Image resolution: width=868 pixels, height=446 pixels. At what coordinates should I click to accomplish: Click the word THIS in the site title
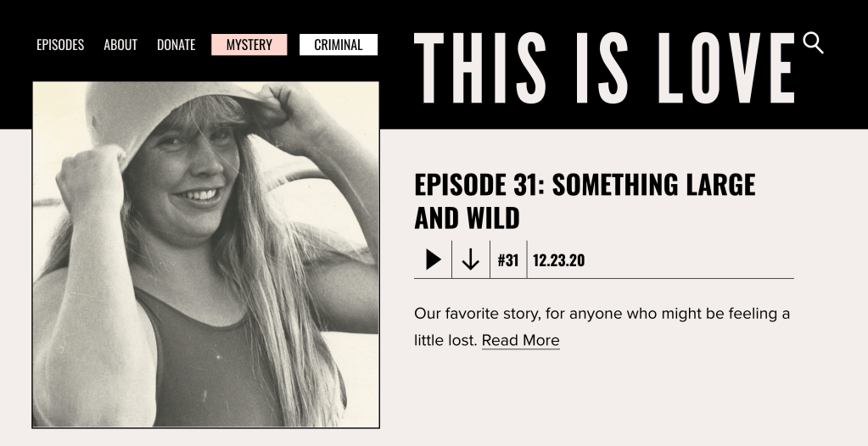480,68
